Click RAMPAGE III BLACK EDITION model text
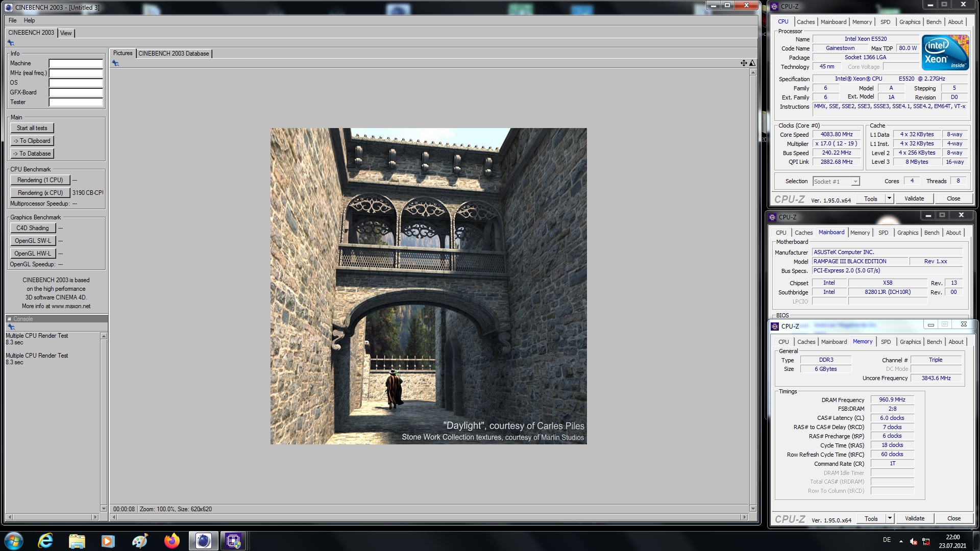Image resolution: width=980 pixels, height=551 pixels. [x=850, y=261]
